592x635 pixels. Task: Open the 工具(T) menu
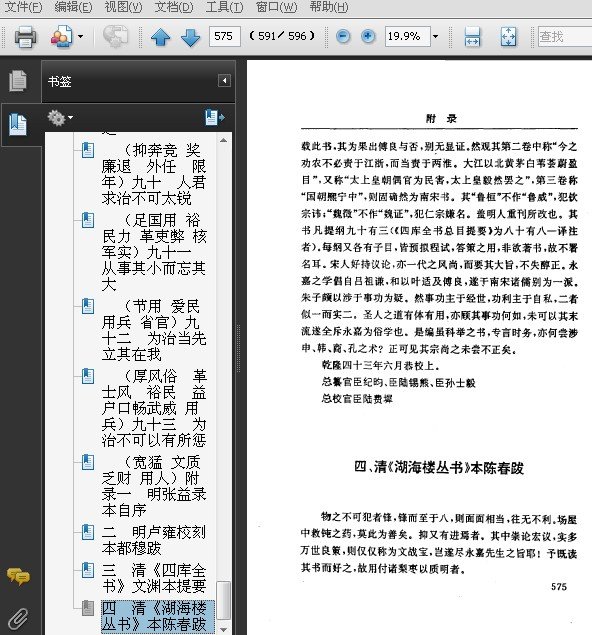point(224,7)
